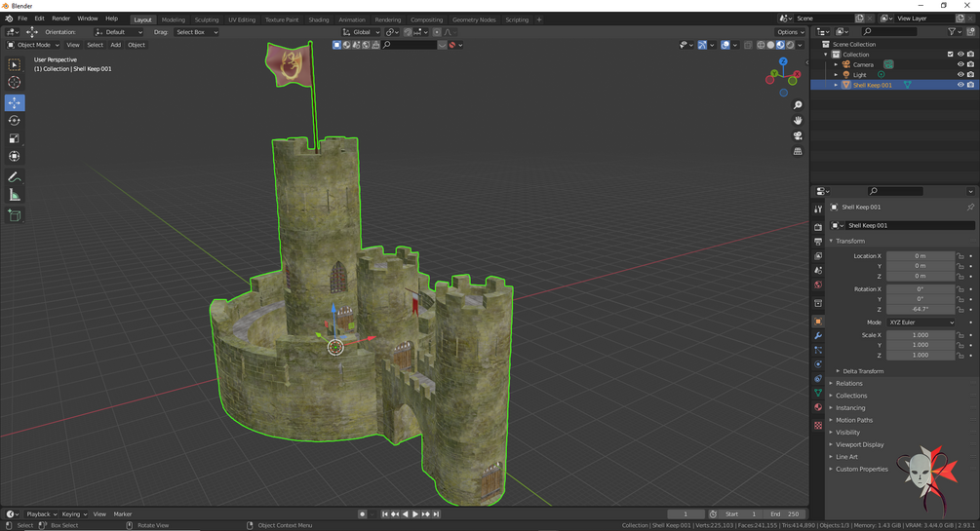
Task: Lock the Location X value
Action: point(960,256)
